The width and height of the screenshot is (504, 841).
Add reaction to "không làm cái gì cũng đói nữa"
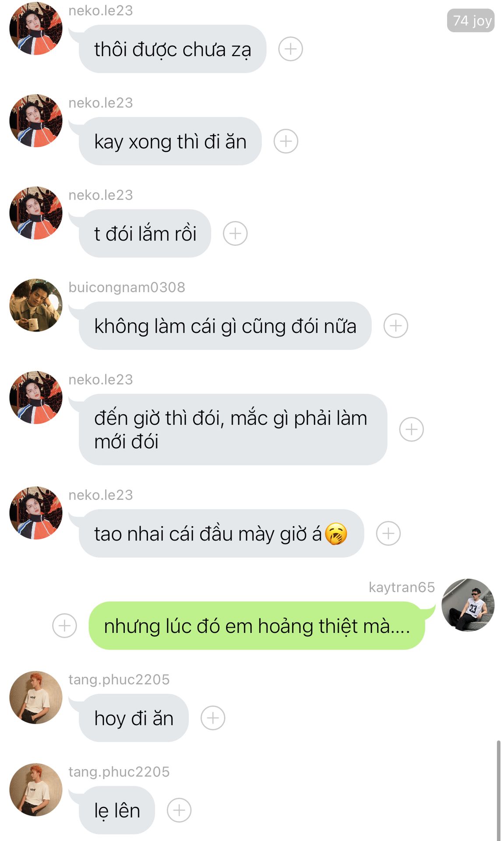[396, 326]
